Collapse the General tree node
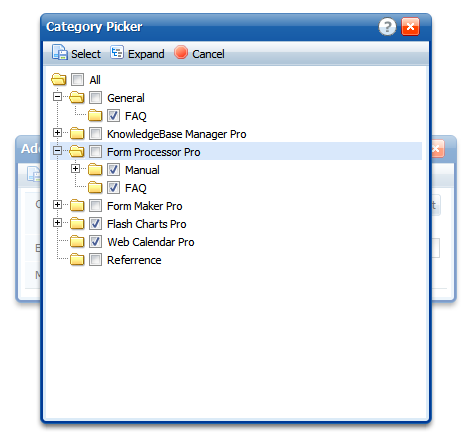The height and width of the screenshot is (434, 468). 57,97
